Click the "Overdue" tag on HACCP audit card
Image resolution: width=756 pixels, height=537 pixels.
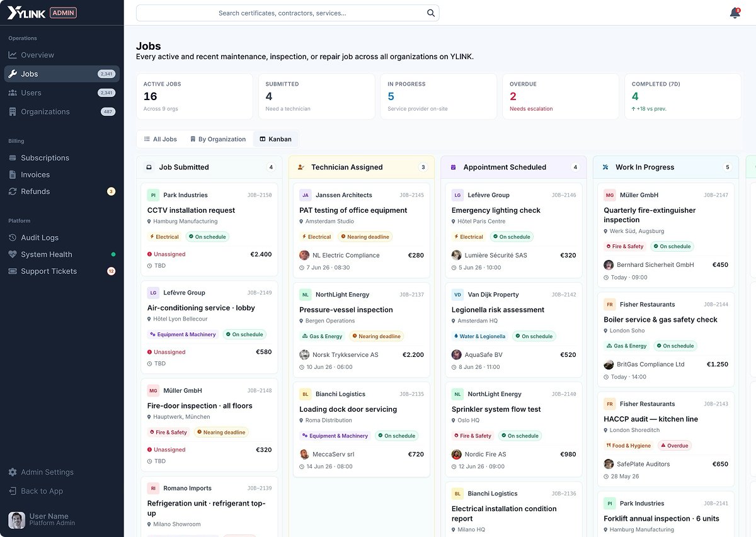pyautogui.click(x=674, y=446)
